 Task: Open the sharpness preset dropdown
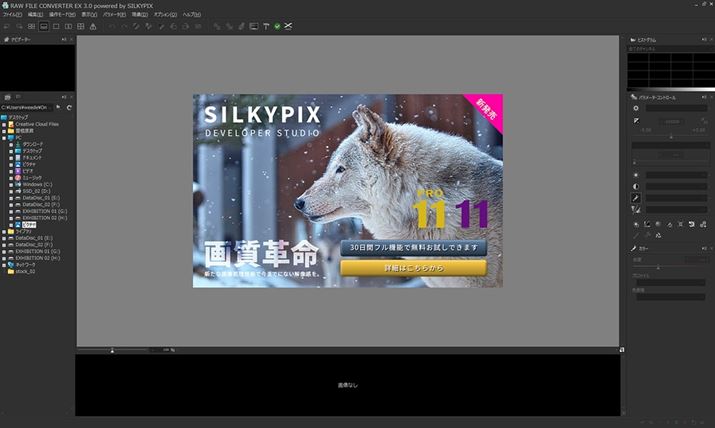(x=676, y=210)
